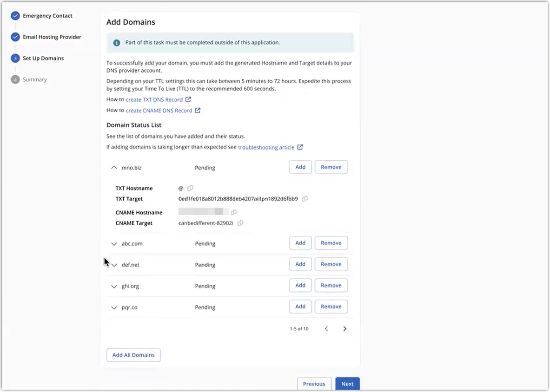
Task: Select the Summary step in sidebar
Action: [x=35, y=79]
